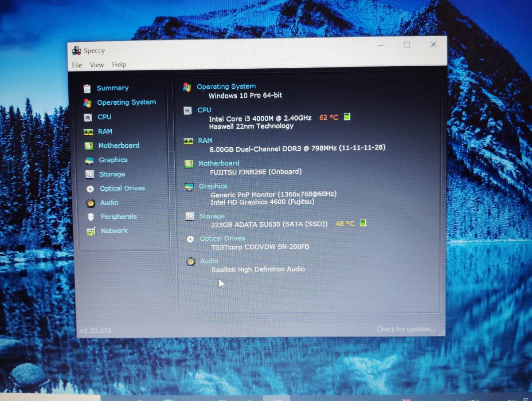Click the Optical Drives disc icon in sidebar
This screenshot has width=532, height=401.
click(90, 189)
